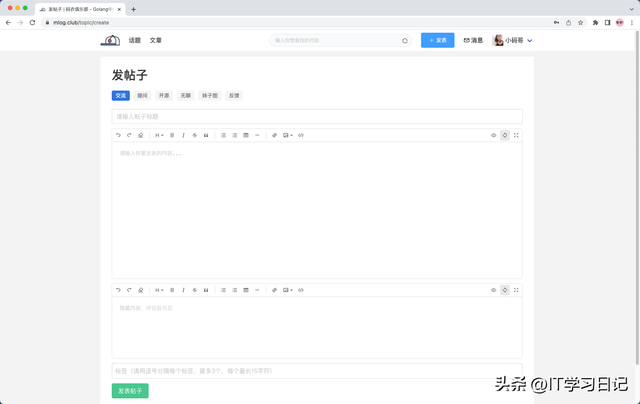
Task: Clear content with eraser icon in main editor
Action: coord(140,135)
